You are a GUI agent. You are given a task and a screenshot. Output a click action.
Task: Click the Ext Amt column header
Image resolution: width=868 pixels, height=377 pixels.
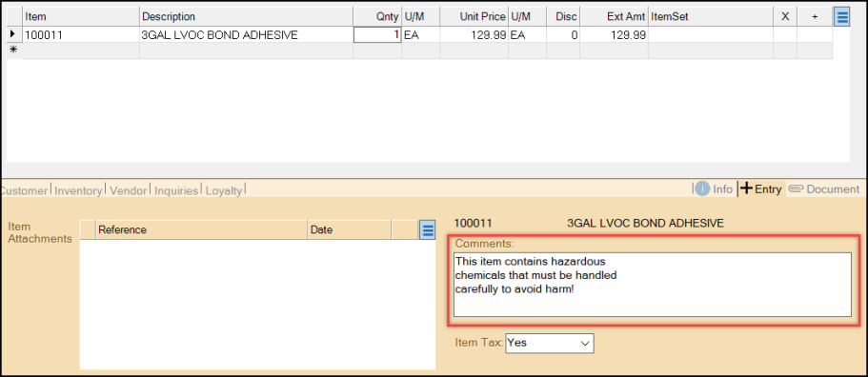click(614, 16)
